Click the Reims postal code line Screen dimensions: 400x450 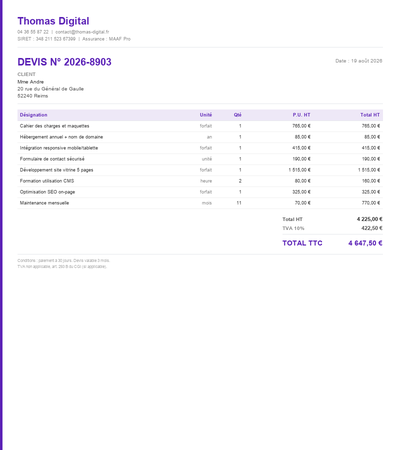point(33,96)
